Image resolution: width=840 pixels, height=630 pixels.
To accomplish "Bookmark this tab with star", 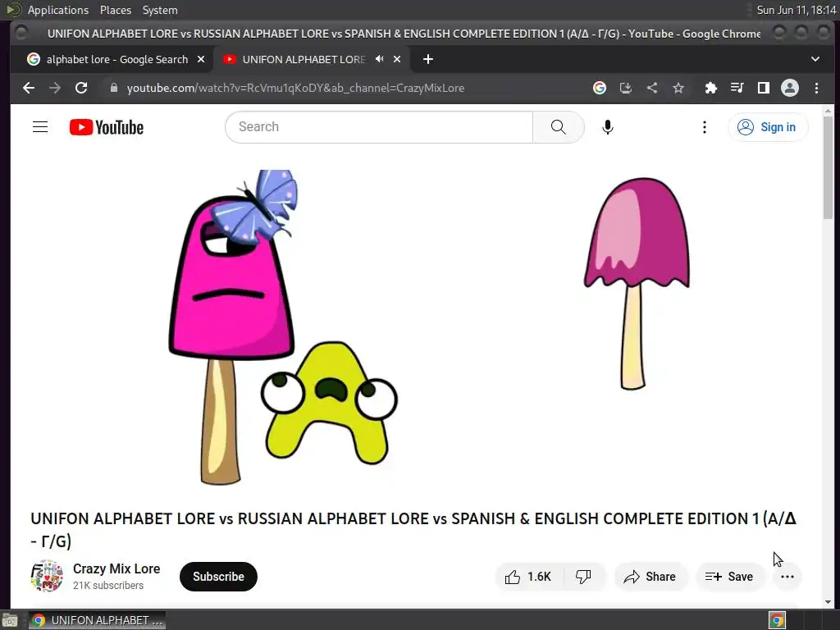I will (678, 88).
